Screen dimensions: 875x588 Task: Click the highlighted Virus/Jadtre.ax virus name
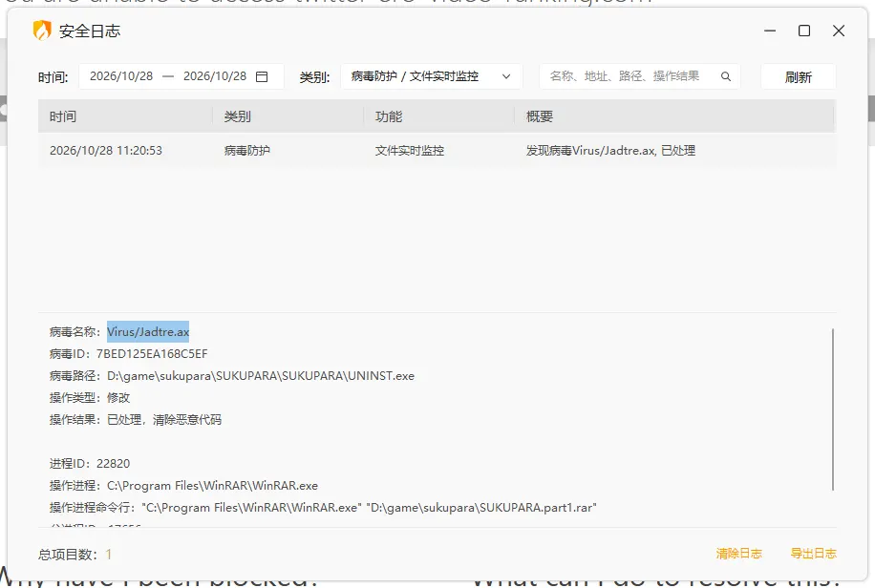(x=148, y=331)
